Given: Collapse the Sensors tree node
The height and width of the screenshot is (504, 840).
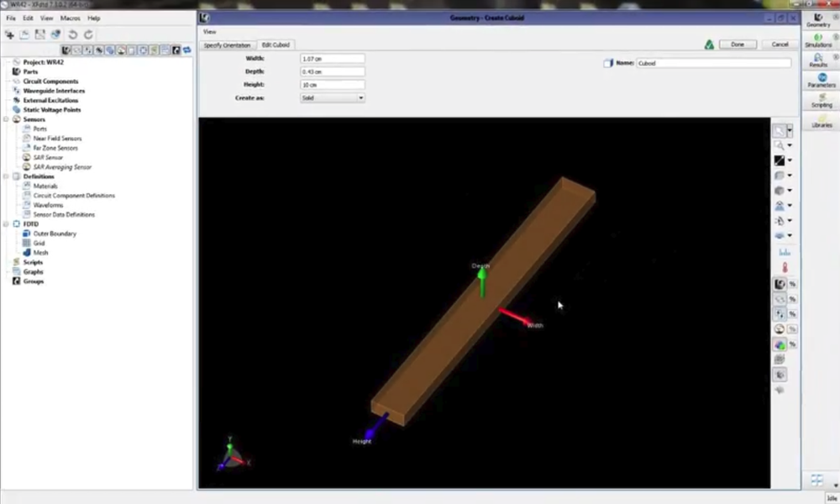Looking at the screenshot, I should [6, 119].
